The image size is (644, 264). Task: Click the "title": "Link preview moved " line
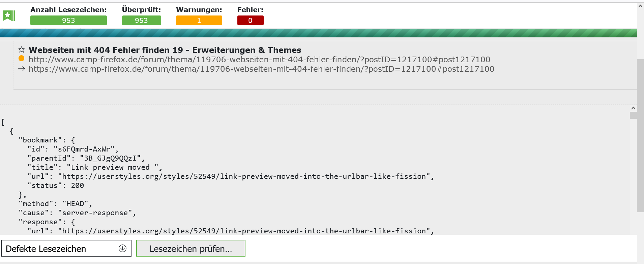95,167
